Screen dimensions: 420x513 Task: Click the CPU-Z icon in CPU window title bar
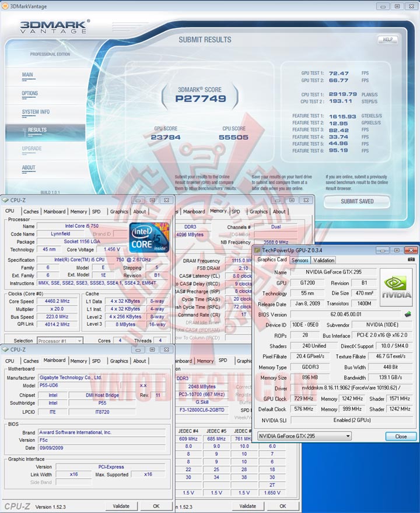point(5,200)
